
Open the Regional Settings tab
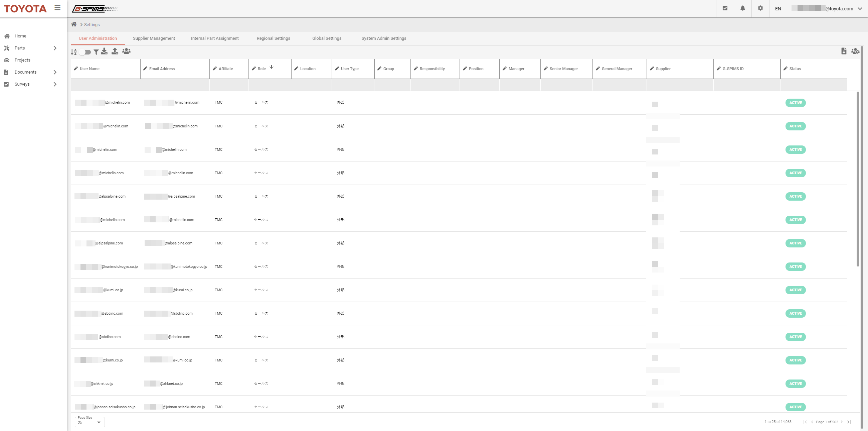(273, 38)
